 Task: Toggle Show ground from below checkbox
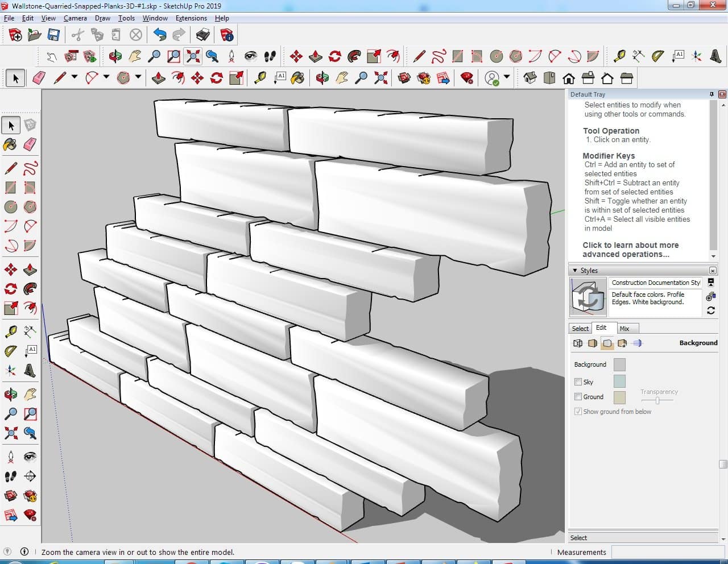[578, 412]
